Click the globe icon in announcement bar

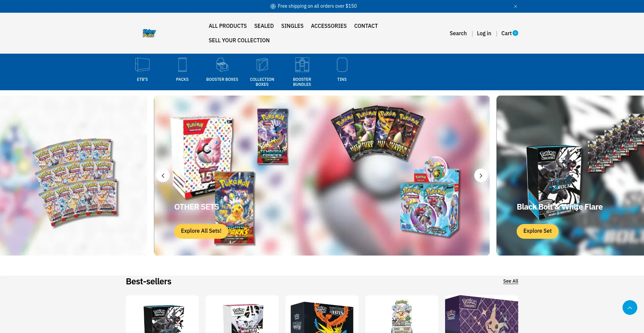point(273,6)
